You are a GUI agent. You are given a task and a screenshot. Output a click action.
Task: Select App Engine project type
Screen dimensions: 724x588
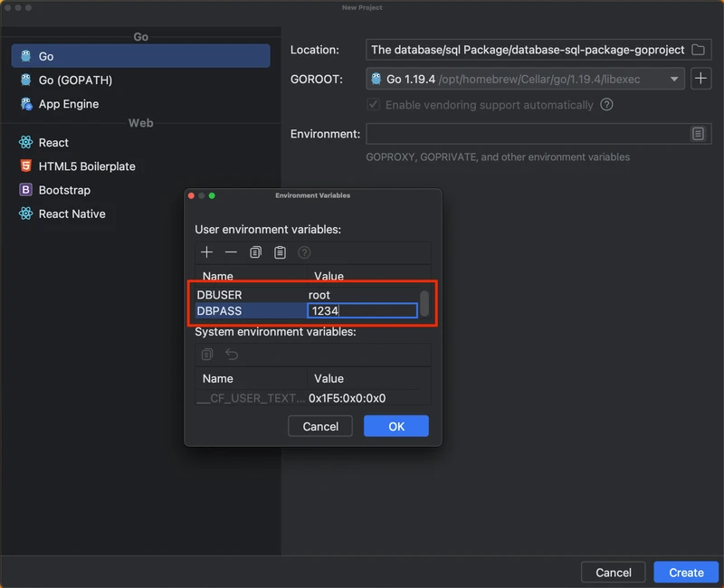click(68, 104)
